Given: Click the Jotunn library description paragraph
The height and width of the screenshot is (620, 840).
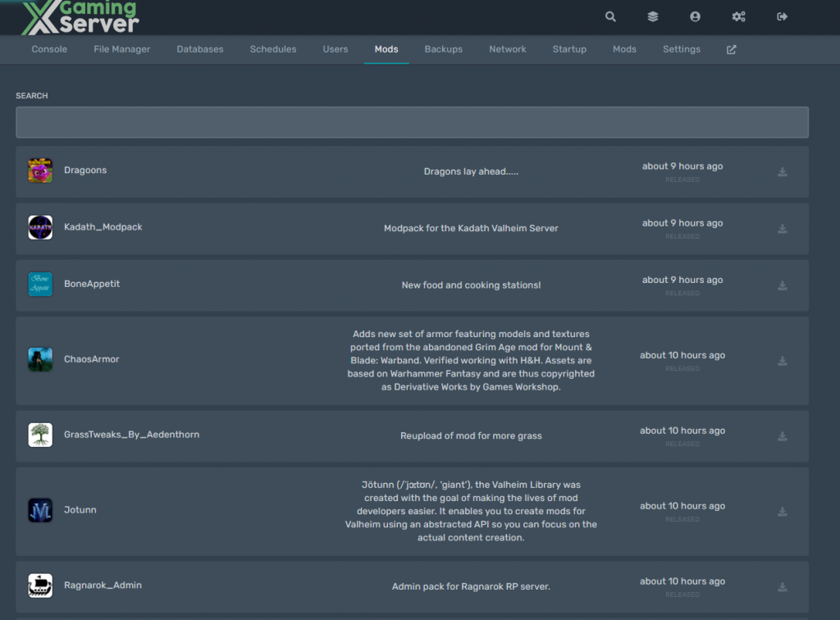Looking at the screenshot, I should 471,511.
